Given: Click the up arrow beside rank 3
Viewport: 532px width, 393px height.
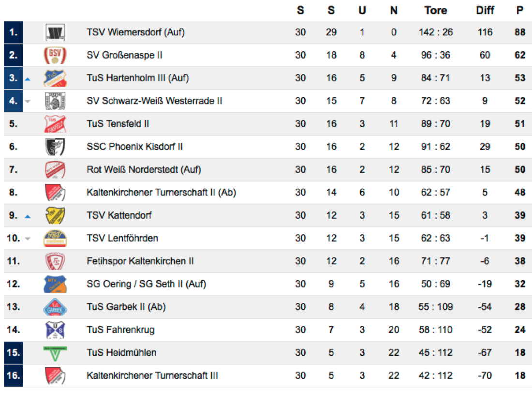Looking at the screenshot, I should (28, 79).
